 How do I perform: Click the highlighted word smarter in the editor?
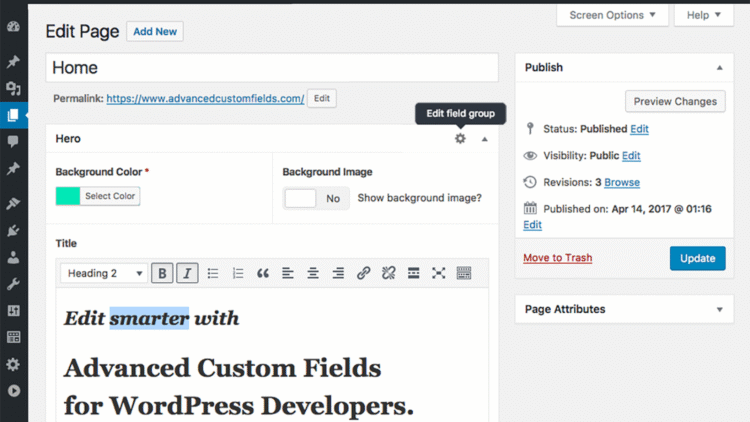149,319
